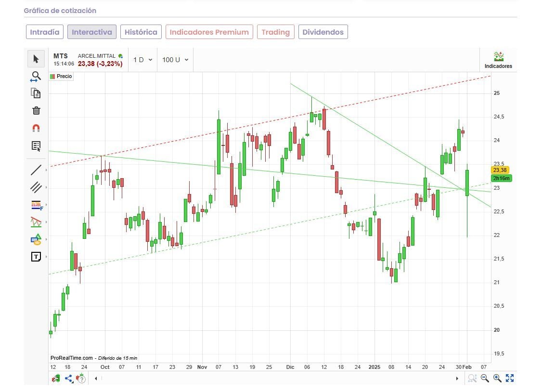Open the candlestick help question icon
Screen dimensions: 542x392
click(80, 379)
